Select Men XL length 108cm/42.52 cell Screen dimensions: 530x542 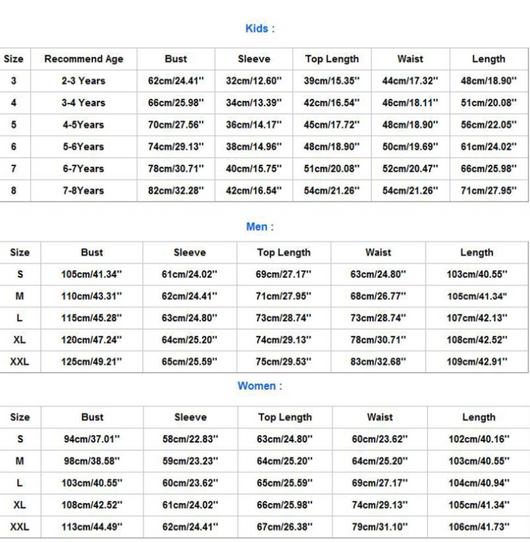(x=477, y=340)
